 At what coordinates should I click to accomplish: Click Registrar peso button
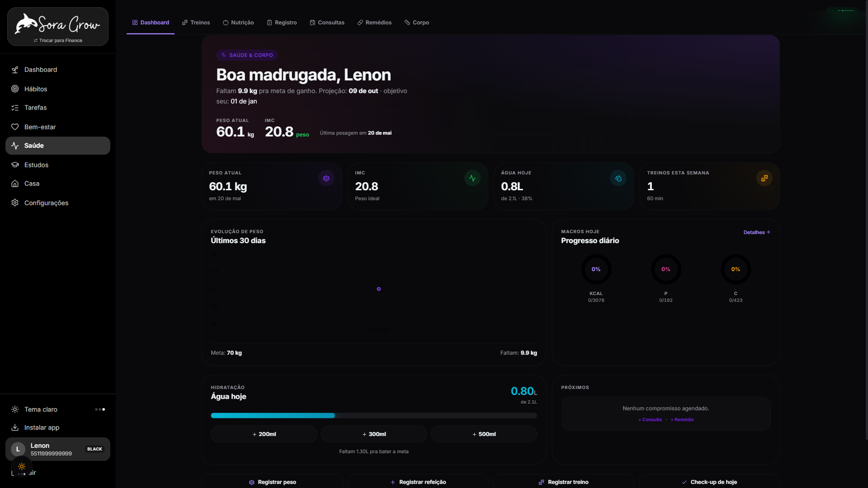point(273,482)
